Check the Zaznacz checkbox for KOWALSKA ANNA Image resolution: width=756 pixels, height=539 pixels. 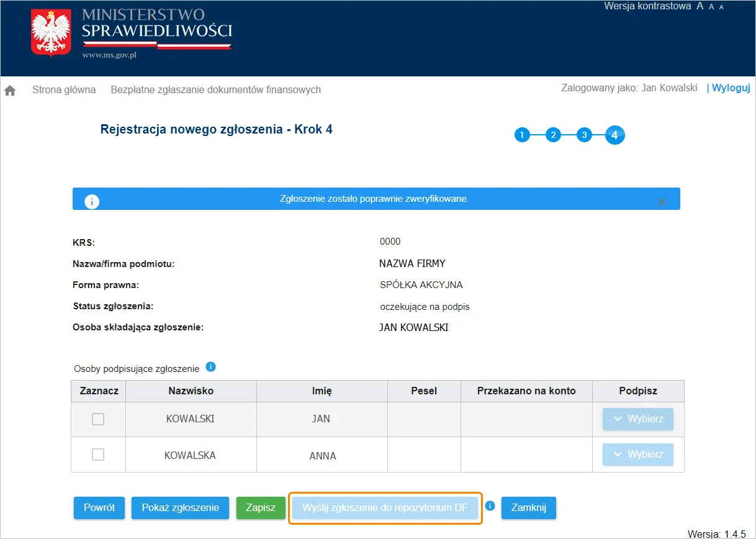tap(97, 454)
